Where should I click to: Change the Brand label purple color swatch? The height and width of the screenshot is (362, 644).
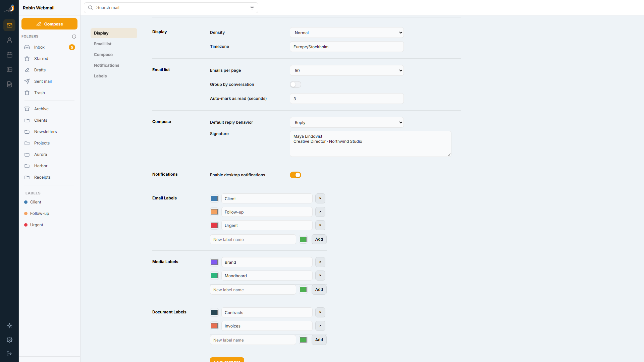click(x=214, y=262)
